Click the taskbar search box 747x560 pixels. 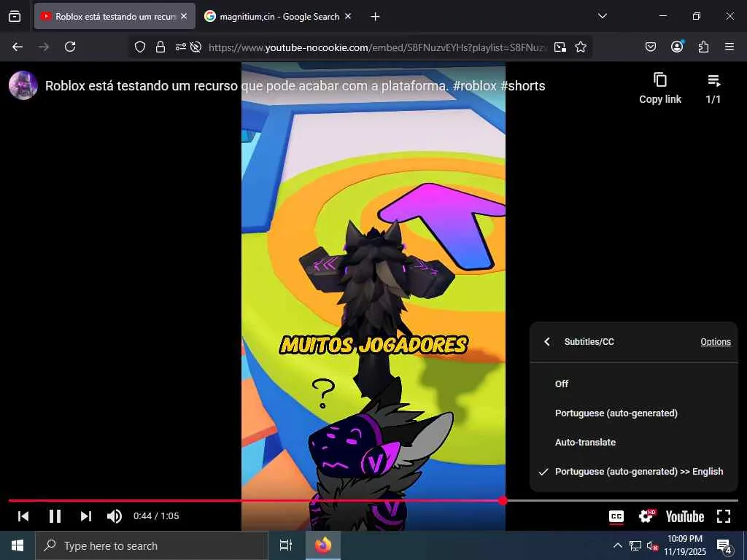click(x=152, y=545)
